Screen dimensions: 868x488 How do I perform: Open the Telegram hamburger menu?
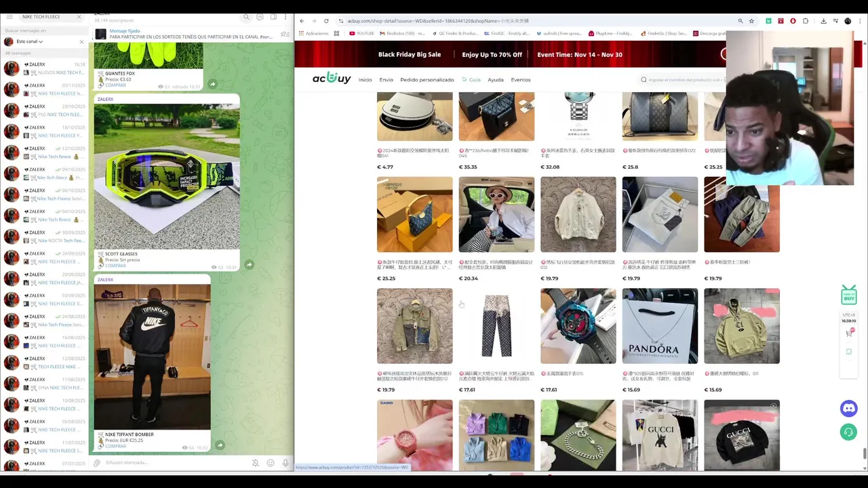coord(9,16)
